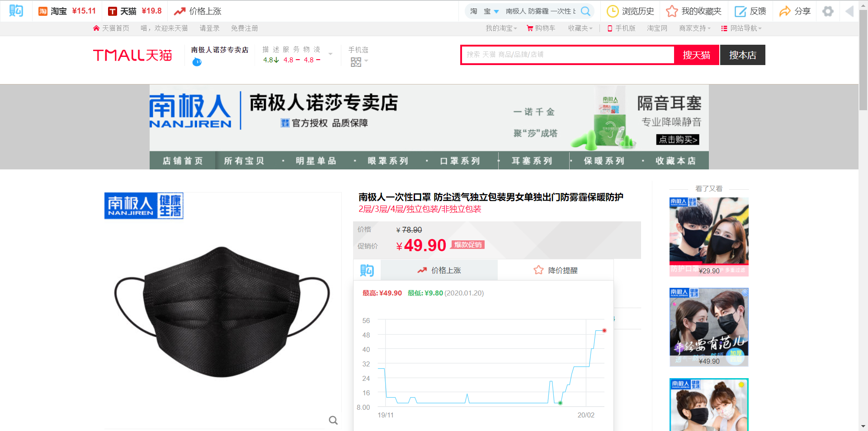
Task: Click scrollbar down arrow
Action: (863, 426)
